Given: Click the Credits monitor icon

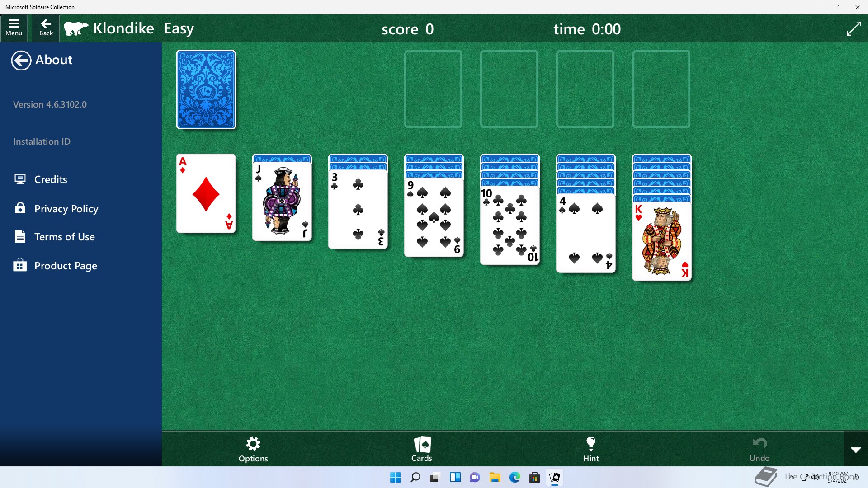Looking at the screenshot, I should click(20, 179).
